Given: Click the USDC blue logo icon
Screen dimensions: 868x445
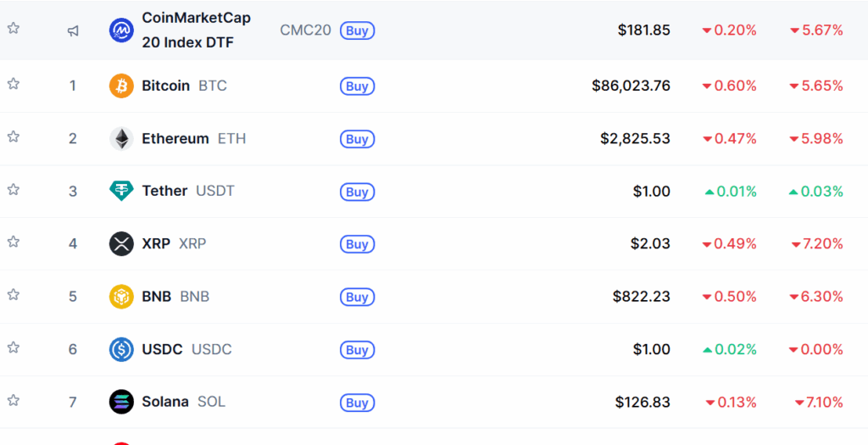Looking at the screenshot, I should [x=121, y=349].
